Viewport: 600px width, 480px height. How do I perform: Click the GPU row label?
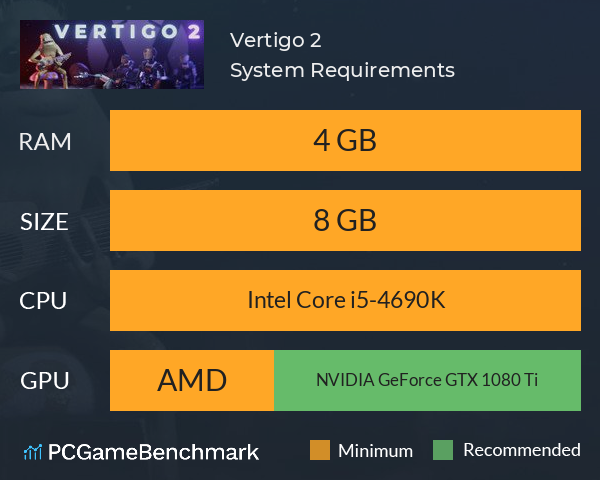[x=45, y=381]
